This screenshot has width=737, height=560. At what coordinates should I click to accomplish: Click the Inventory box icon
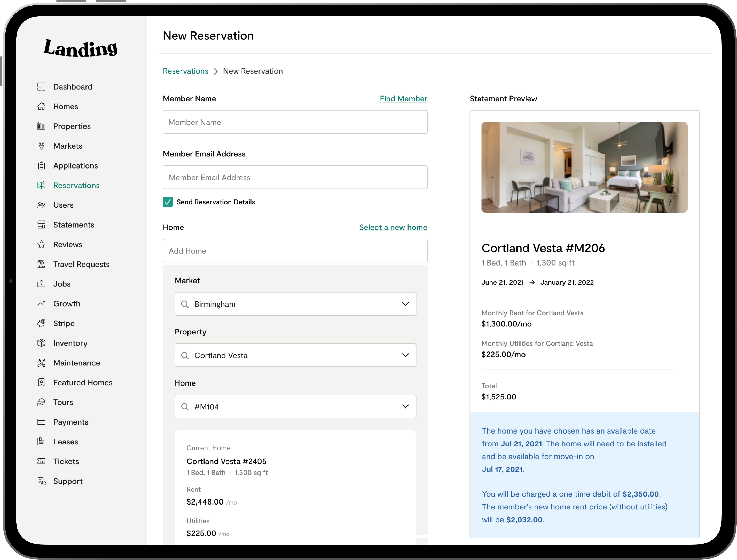pyautogui.click(x=41, y=343)
